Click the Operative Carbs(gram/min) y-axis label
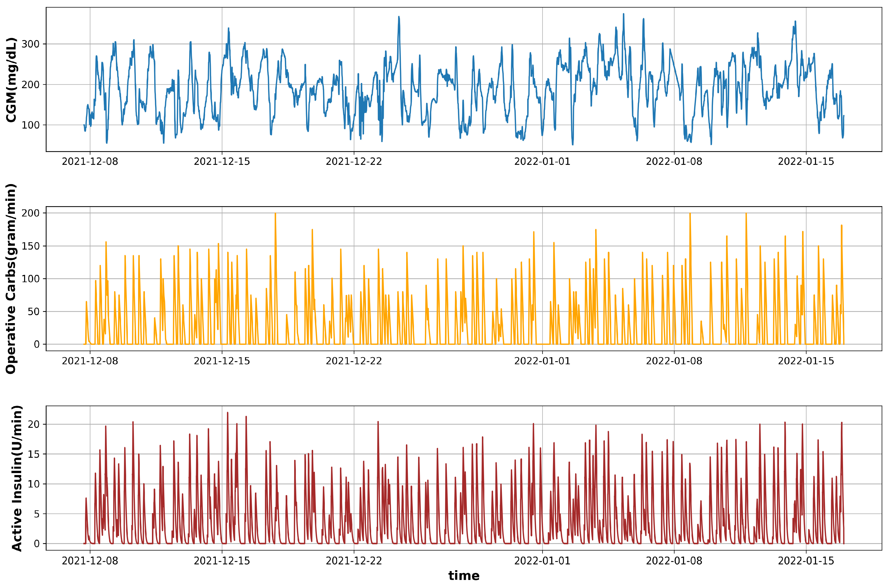This screenshot has height=588, width=890. coord(11,279)
